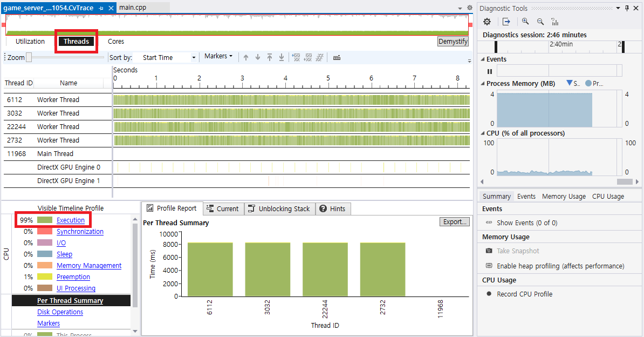Click the move up arrow in timeline toolbar
This screenshot has width=644, height=337.
pyautogui.click(x=246, y=57)
